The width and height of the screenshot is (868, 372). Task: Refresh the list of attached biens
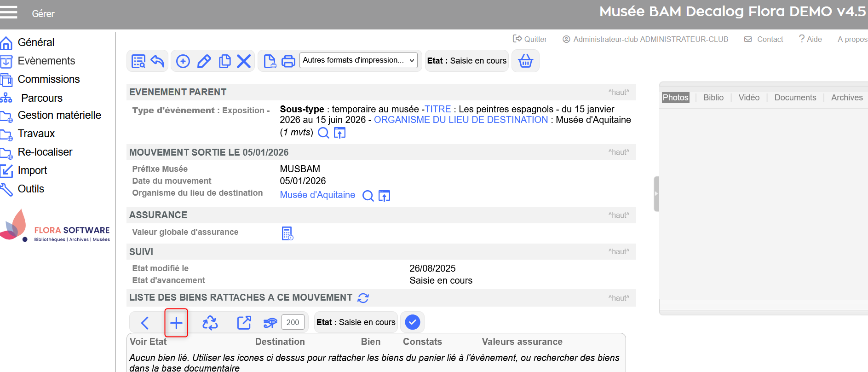point(363,298)
